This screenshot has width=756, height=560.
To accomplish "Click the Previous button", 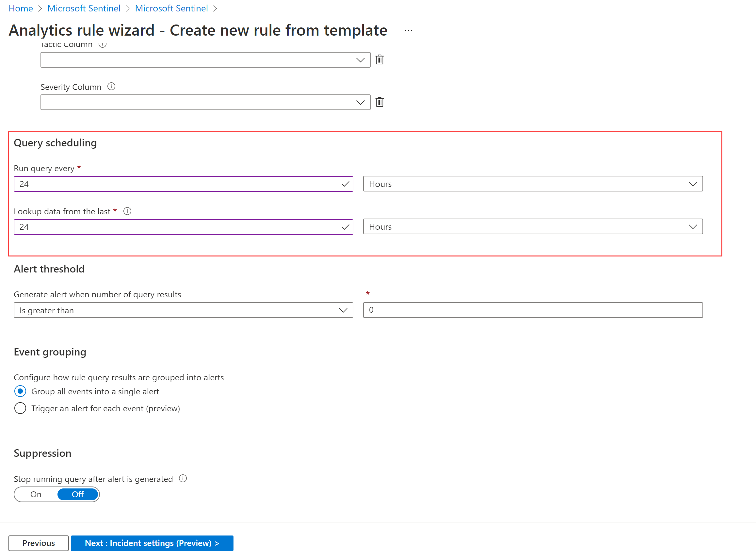I will pyautogui.click(x=38, y=543).
